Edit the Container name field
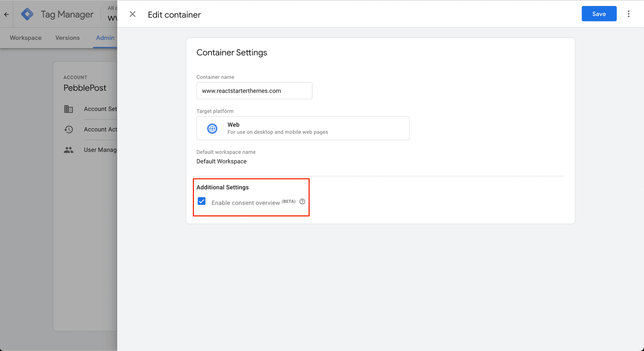Screen dimensions: 644x351 pyautogui.click(x=254, y=91)
